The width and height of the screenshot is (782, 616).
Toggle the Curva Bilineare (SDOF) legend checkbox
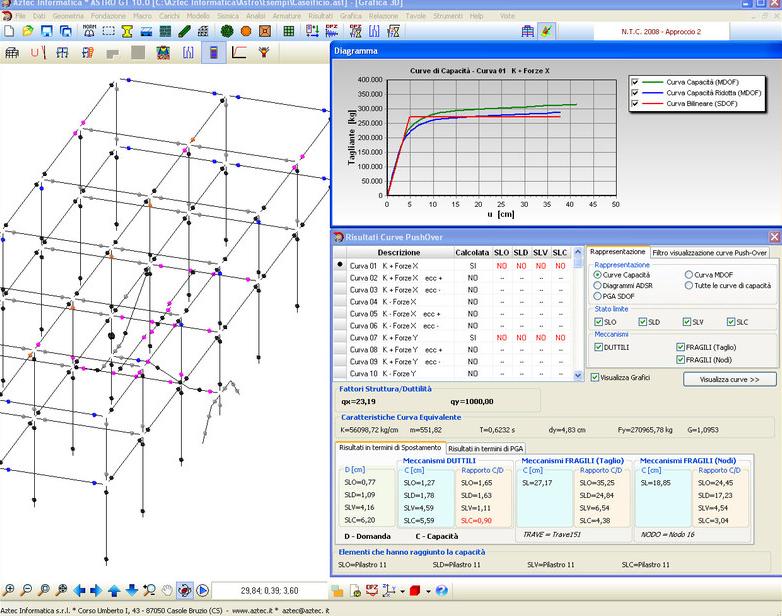[636, 103]
